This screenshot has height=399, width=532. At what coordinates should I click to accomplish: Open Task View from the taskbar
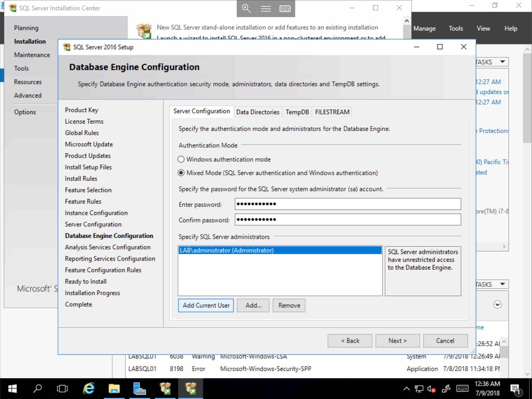tap(62, 389)
